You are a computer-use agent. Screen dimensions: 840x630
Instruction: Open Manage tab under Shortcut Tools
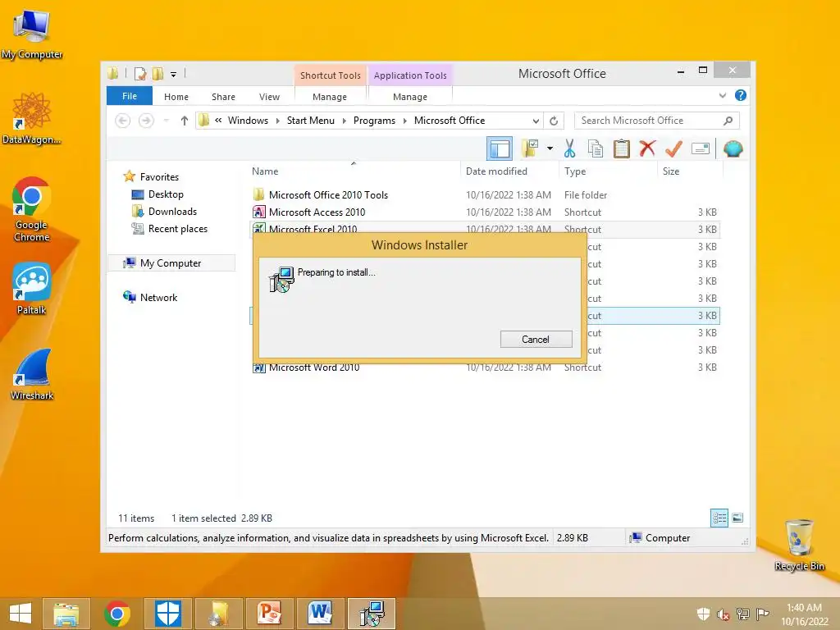click(x=330, y=97)
